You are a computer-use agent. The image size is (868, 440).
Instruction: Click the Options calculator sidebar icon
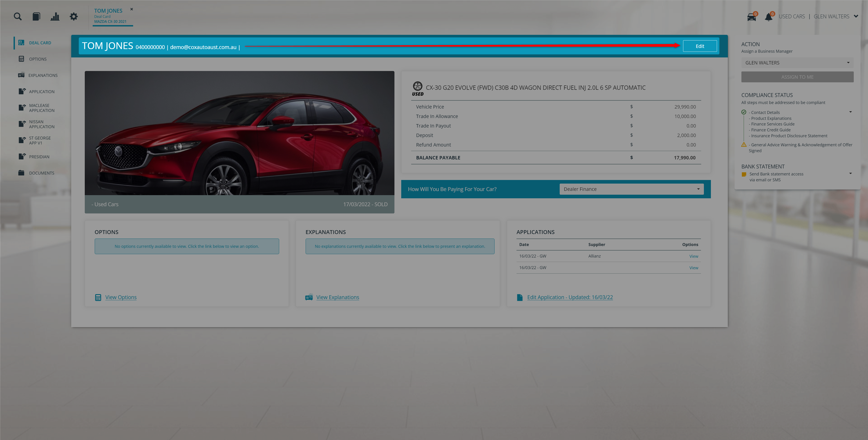tap(21, 59)
